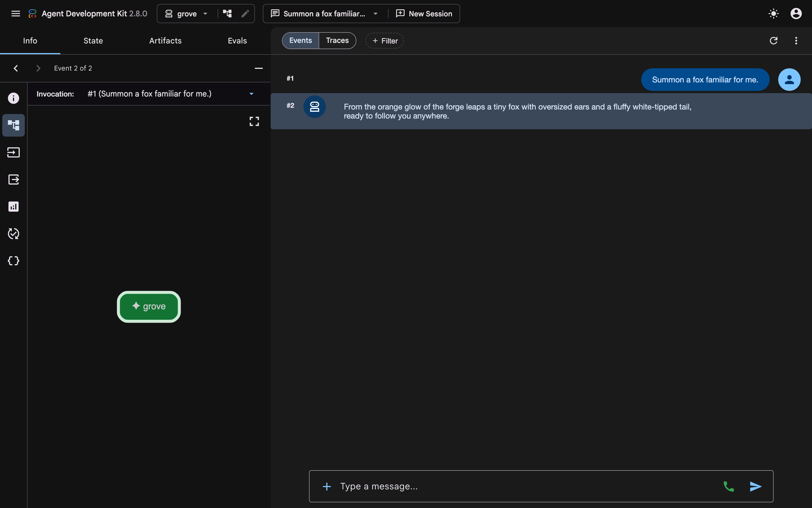Select the Events view toggle

[300, 41]
